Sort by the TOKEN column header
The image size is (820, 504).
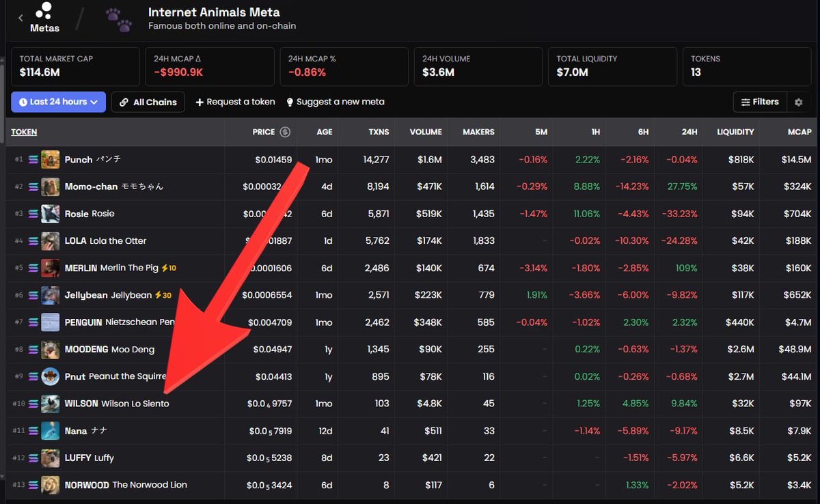click(x=24, y=132)
